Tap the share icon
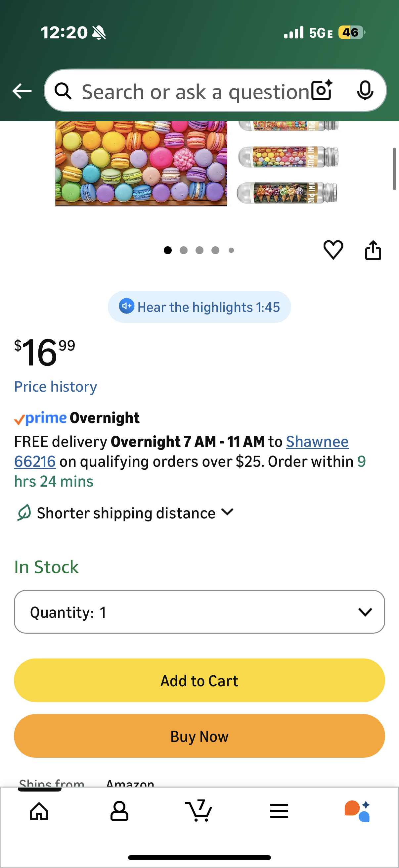The image size is (399, 868). click(373, 250)
